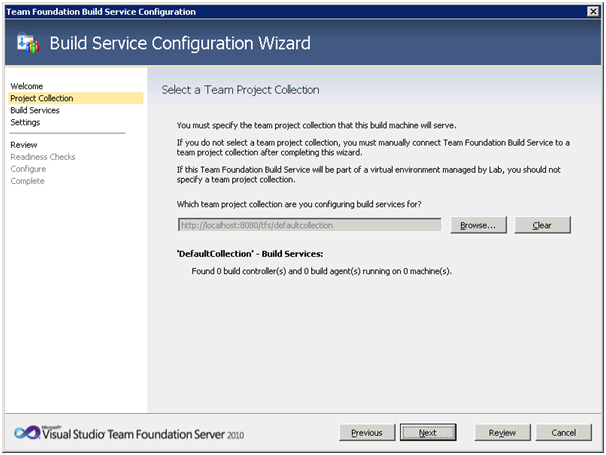
Task: Click the Review button at bottom
Action: click(x=502, y=433)
